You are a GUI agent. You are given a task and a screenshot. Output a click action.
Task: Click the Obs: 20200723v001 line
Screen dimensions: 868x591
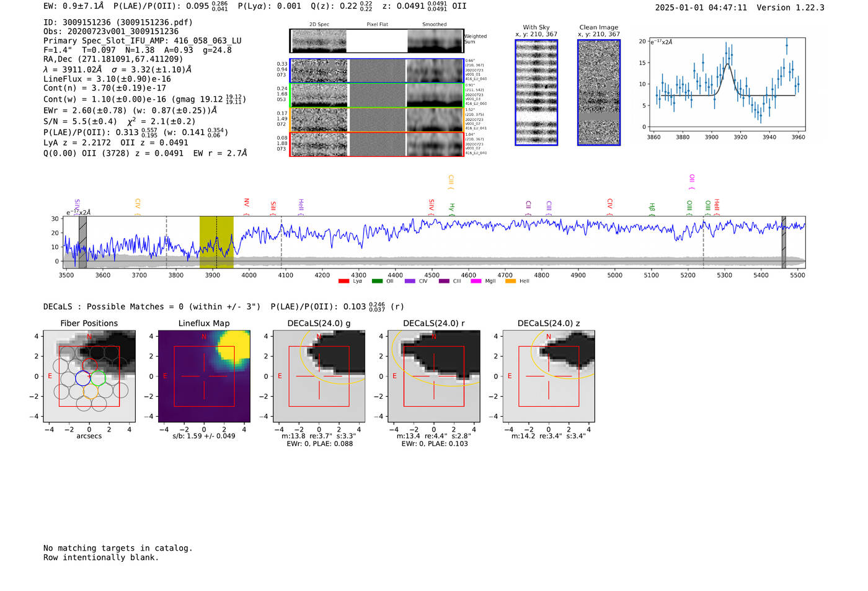(x=111, y=32)
